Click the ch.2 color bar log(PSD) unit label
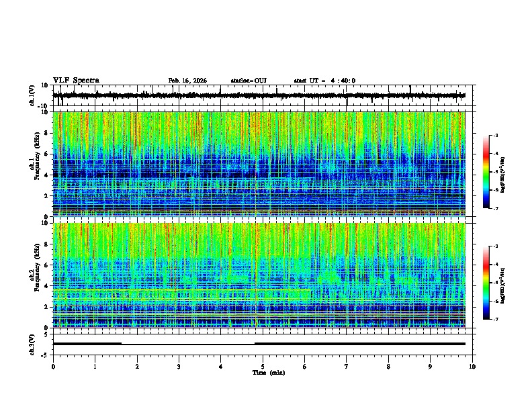This screenshot has height=411, width=532. [502, 285]
